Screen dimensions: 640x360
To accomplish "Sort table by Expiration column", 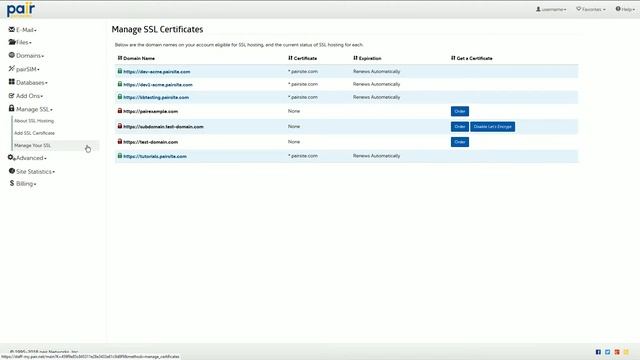I will 367,58.
